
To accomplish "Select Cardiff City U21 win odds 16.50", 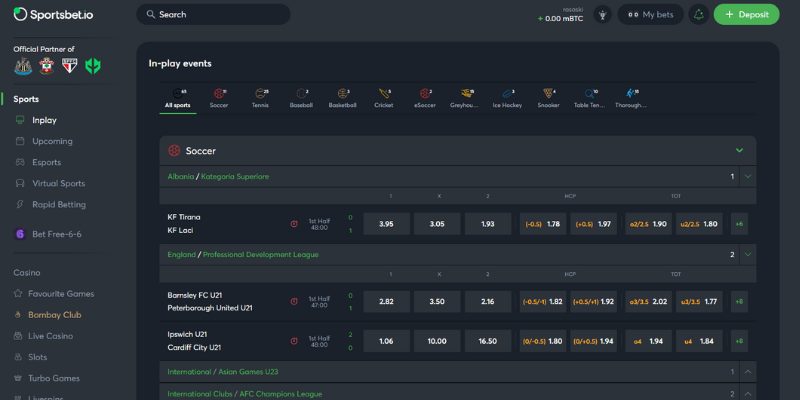I will coord(488,341).
